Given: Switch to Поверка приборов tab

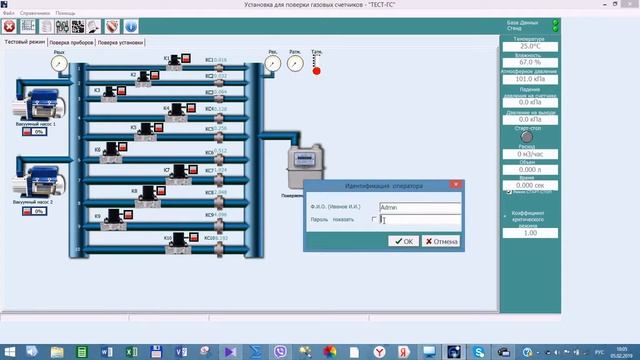Looking at the screenshot, I should pos(71,42).
